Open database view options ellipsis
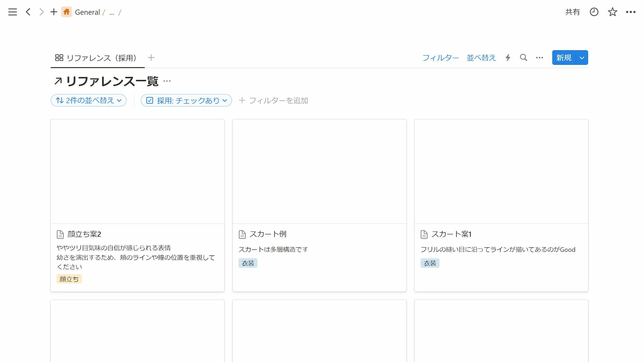The width and height of the screenshot is (644, 362). pos(539,58)
